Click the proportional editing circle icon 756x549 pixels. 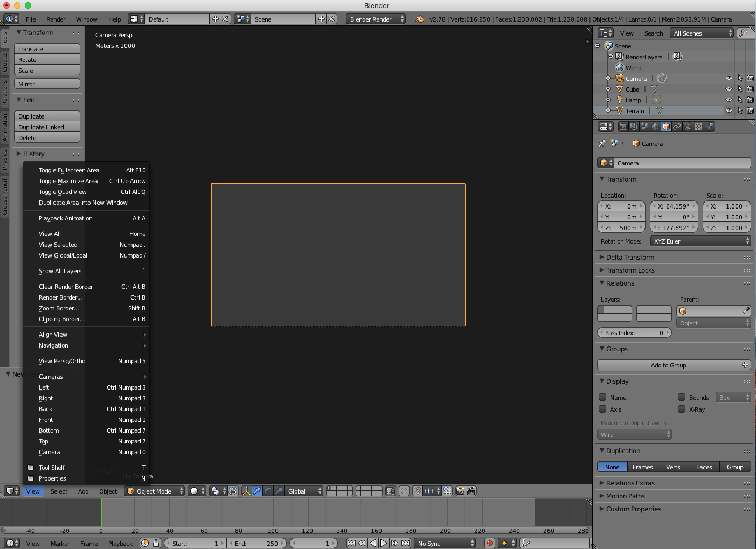[x=404, y=491]
